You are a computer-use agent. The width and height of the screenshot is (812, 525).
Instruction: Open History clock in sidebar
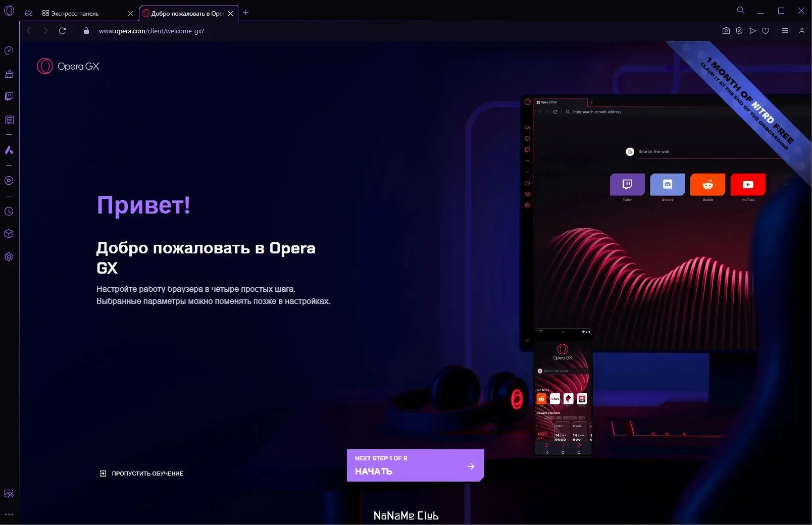tap(9, 212)
